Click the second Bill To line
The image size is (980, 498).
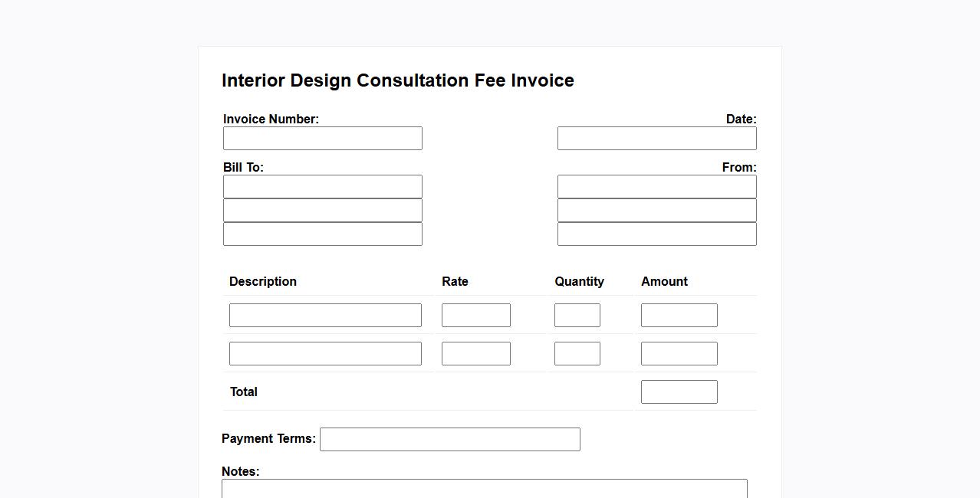[x=322, y=211]
